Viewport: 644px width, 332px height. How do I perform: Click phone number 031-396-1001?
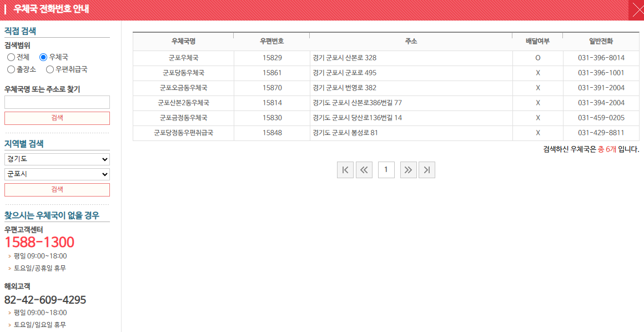[x=601, y=73]
